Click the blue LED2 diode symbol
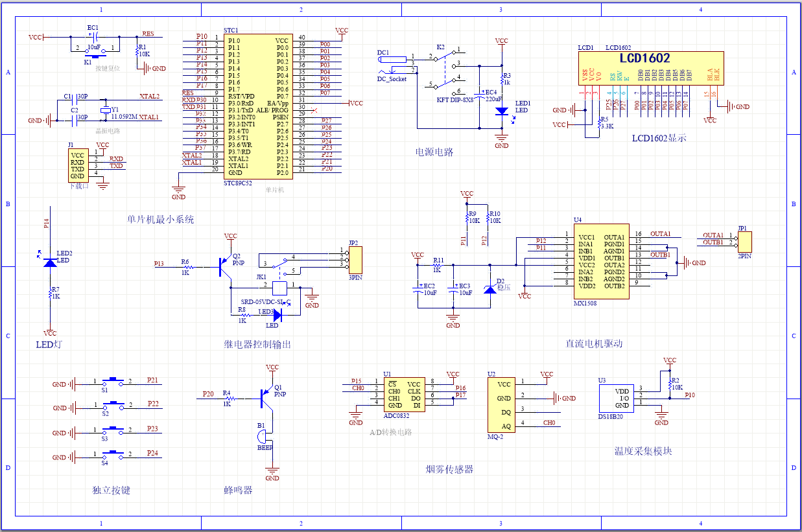 [50, 262]
